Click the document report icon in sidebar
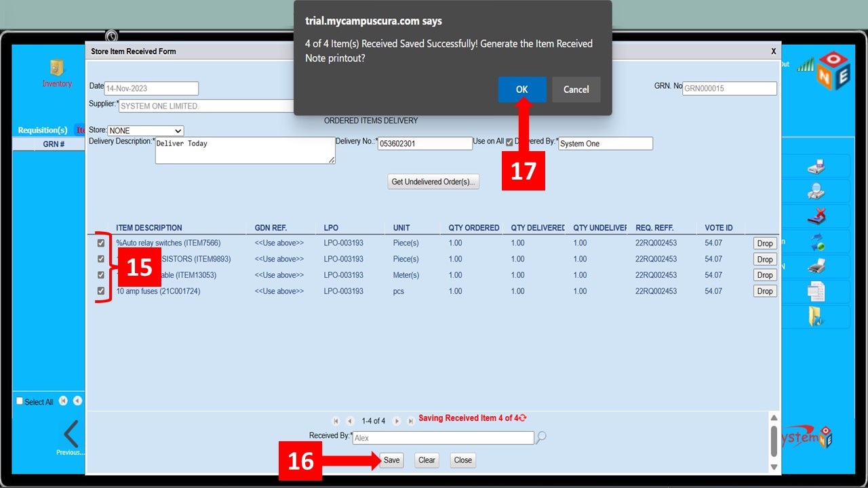The height and width of the screenshot is (488, 868). 816,291
